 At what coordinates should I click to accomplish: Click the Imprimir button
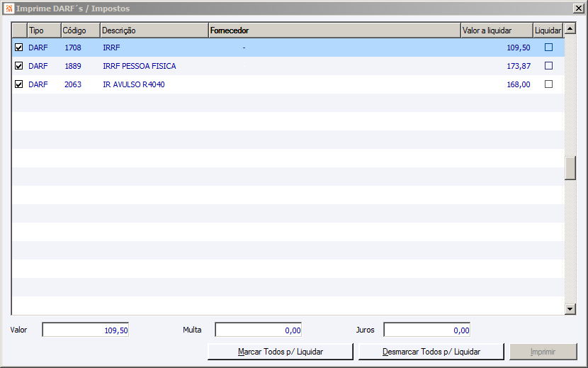pos(543,352)
